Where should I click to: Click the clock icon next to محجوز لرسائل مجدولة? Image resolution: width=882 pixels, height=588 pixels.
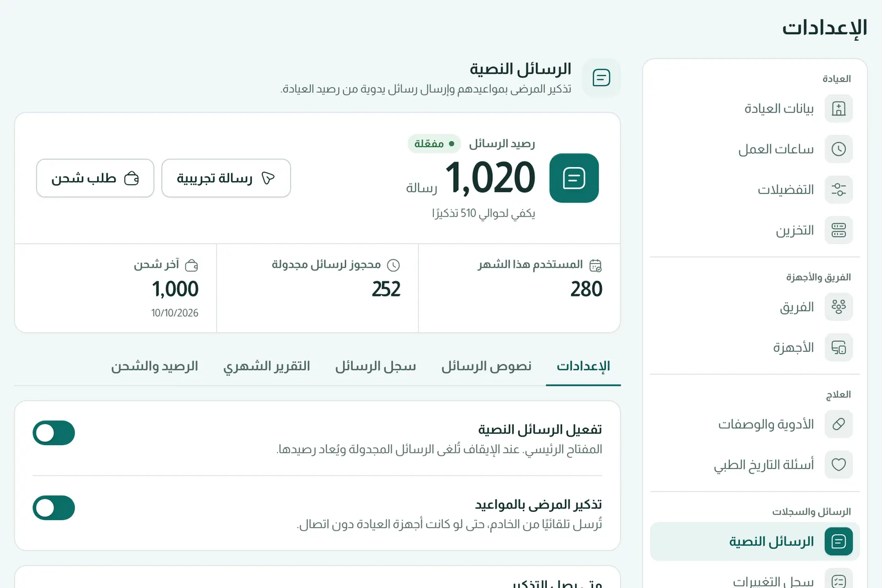393,266
